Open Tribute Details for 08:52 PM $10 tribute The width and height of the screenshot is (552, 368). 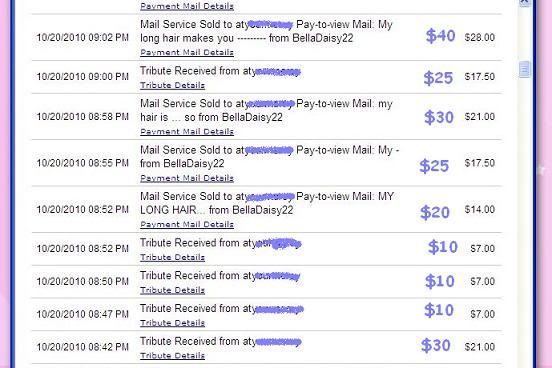click(172, 257)
